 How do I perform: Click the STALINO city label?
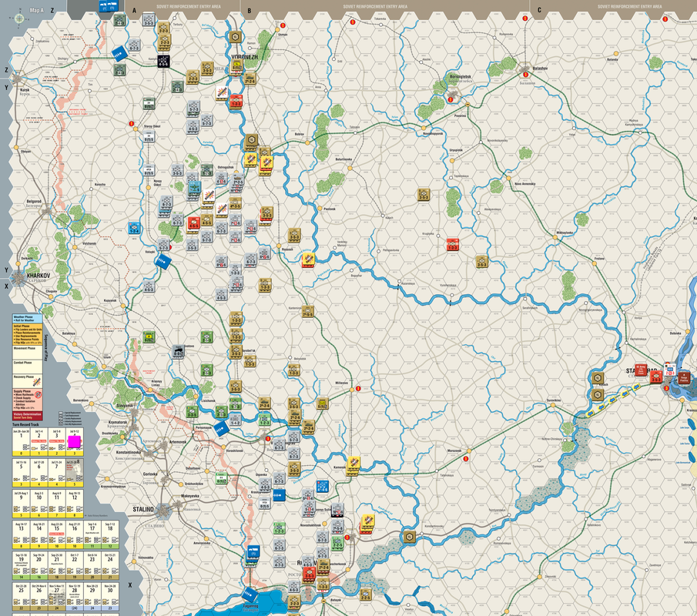143,509
